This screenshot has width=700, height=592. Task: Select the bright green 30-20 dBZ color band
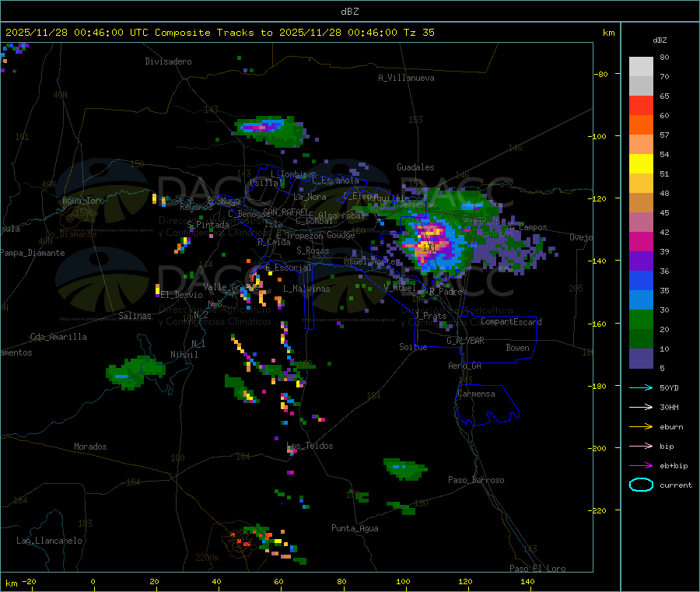click(641, 319)
